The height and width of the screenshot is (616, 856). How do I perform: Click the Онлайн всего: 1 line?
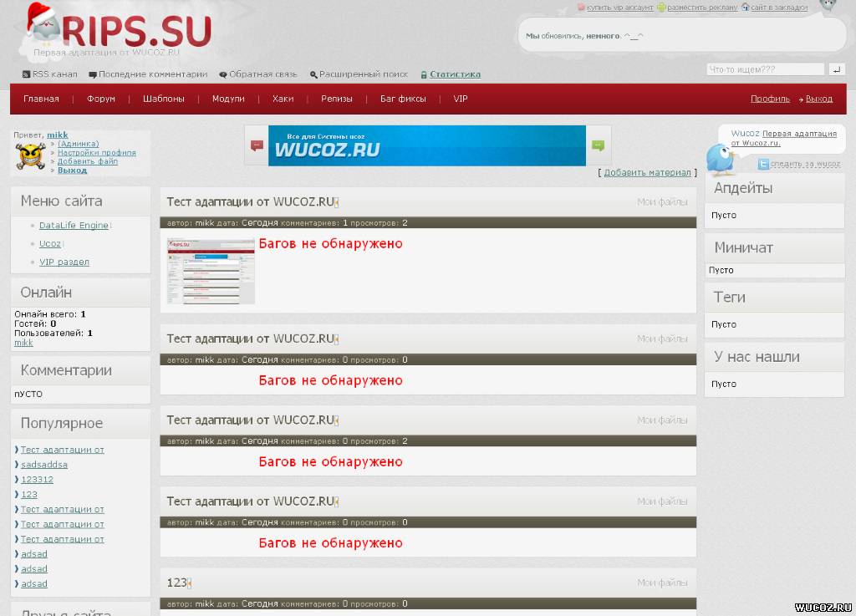point(50,314)
